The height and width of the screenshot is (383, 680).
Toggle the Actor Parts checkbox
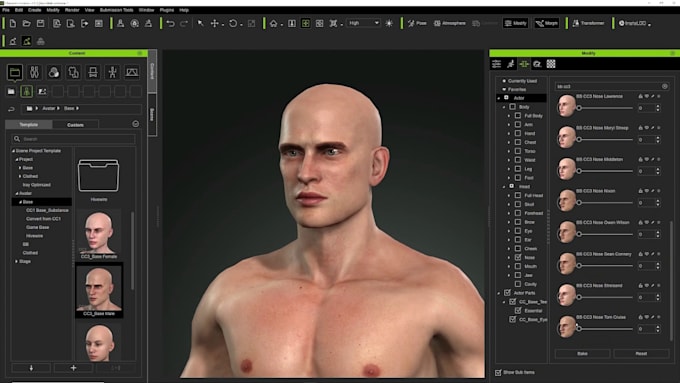(507, 293)
